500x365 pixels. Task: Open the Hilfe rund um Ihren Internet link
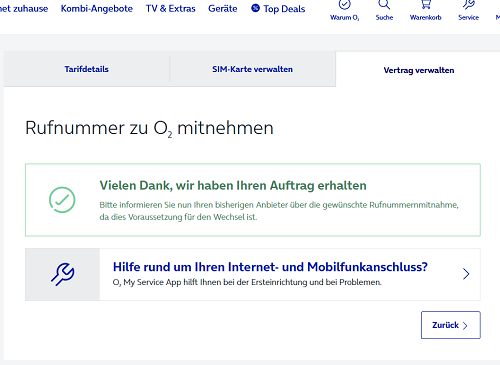tap(270, 267)
